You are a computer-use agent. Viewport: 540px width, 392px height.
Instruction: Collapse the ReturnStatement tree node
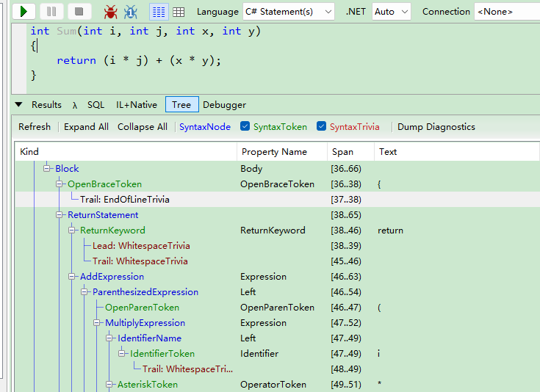pyautogui.click(x=60, y=215)
